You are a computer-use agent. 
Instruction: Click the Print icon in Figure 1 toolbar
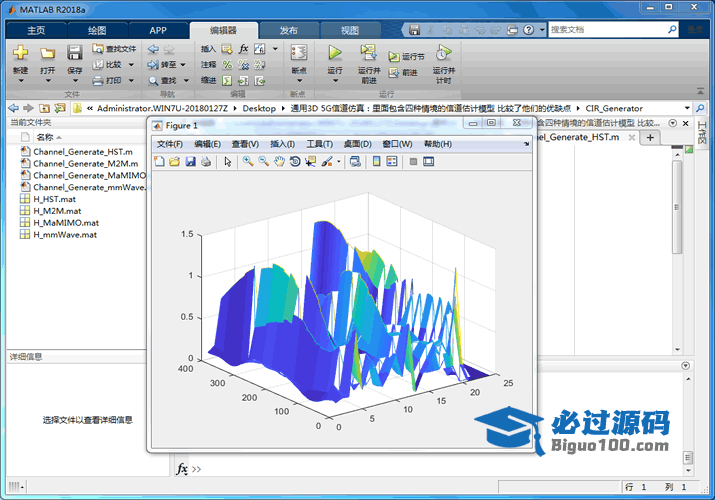(206, 161)
